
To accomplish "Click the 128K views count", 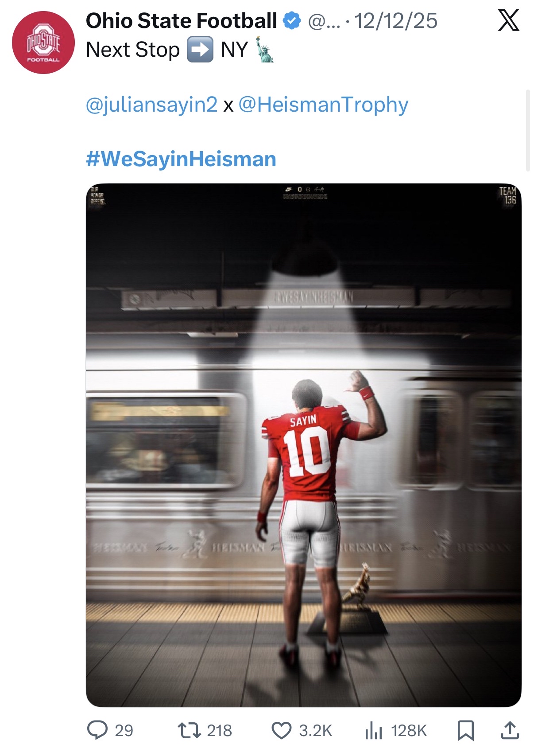I will (409, 730).
